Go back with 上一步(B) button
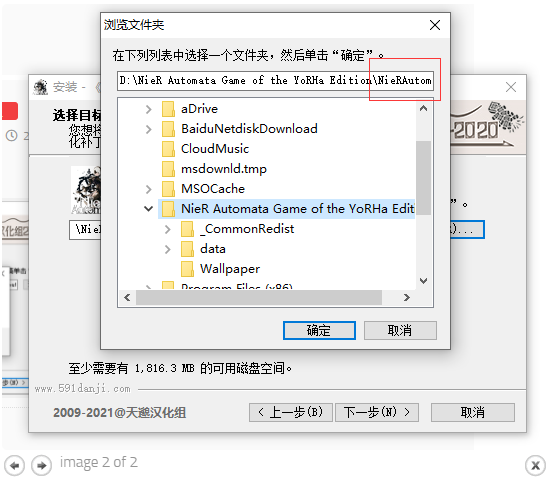This screenshot has height=481, width=551. click(291, 412)
